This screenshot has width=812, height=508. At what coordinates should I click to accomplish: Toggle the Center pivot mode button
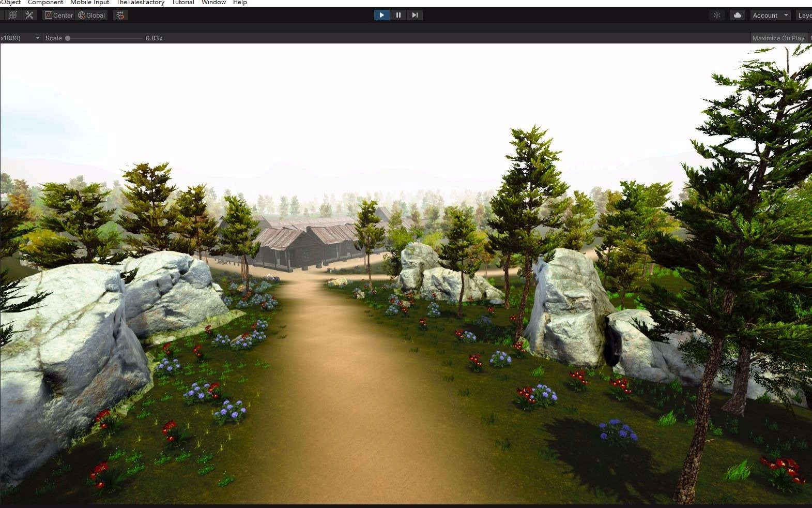pos(59,15)
